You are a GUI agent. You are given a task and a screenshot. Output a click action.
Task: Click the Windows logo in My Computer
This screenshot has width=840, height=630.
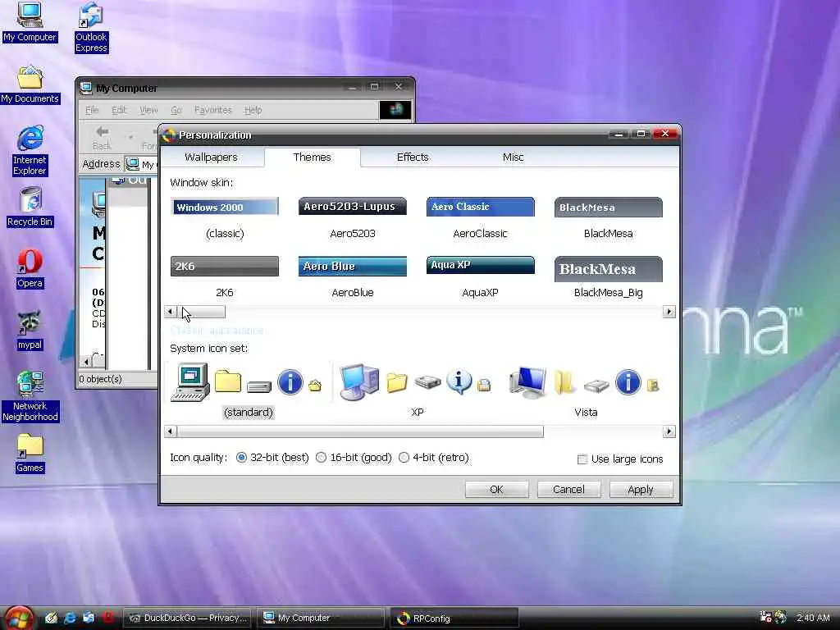pos(395,110)
